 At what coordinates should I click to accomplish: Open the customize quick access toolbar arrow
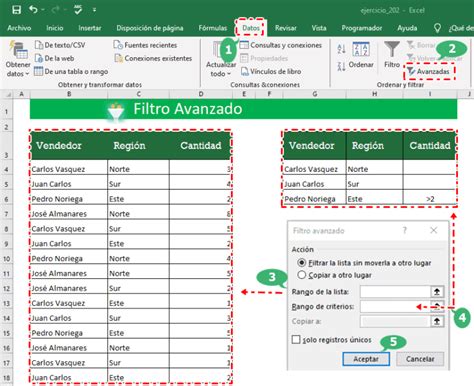(94, 10)
